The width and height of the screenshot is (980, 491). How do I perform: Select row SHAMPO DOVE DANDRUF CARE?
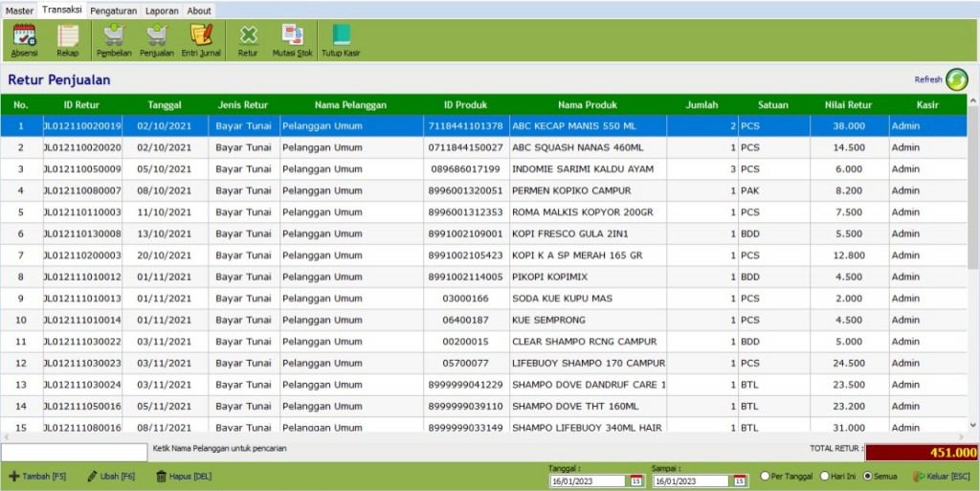click(x=483, y=385)
